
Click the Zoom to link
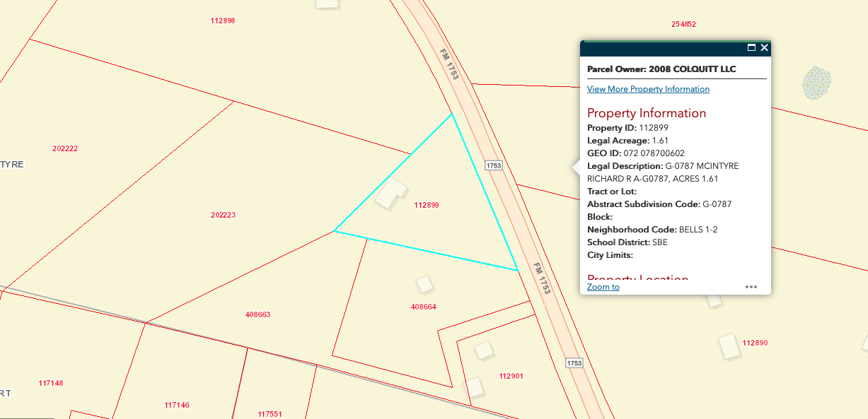603,287
